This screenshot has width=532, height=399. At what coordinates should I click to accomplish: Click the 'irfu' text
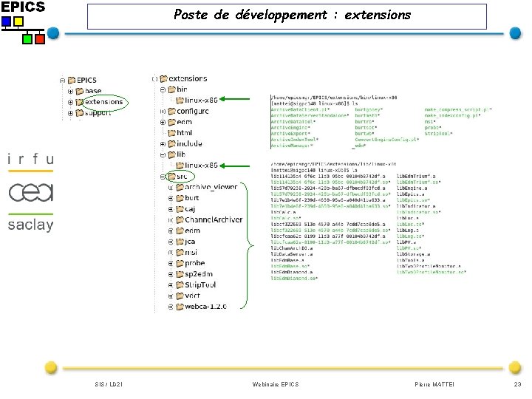click(x=31, y=159)
